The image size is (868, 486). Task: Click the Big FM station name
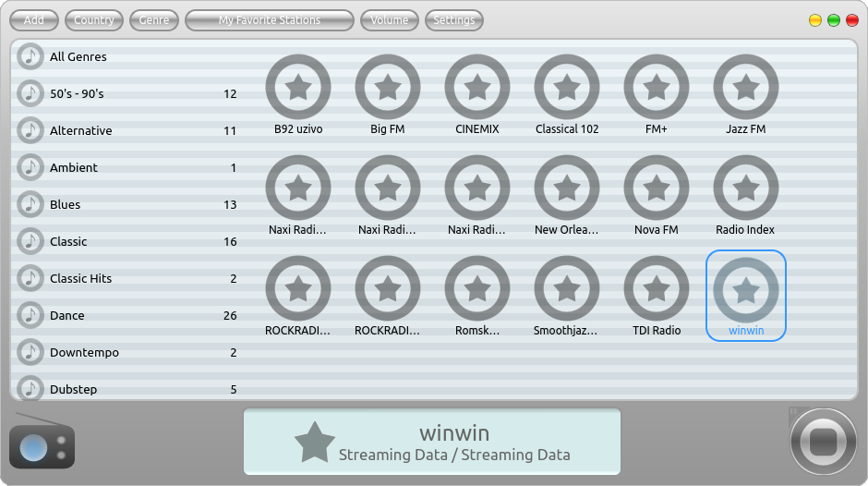tap(388, 129)
